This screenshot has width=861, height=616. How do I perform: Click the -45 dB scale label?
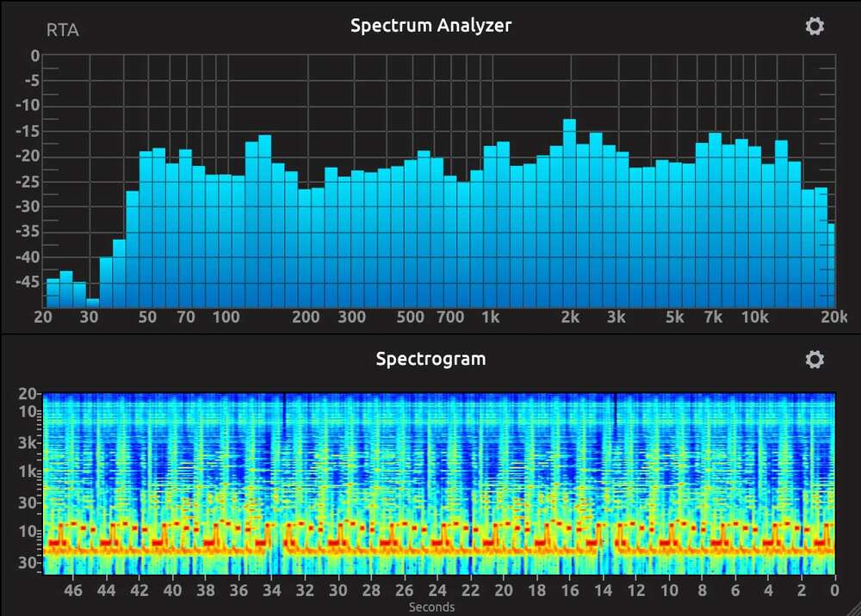tap(28, 281)
